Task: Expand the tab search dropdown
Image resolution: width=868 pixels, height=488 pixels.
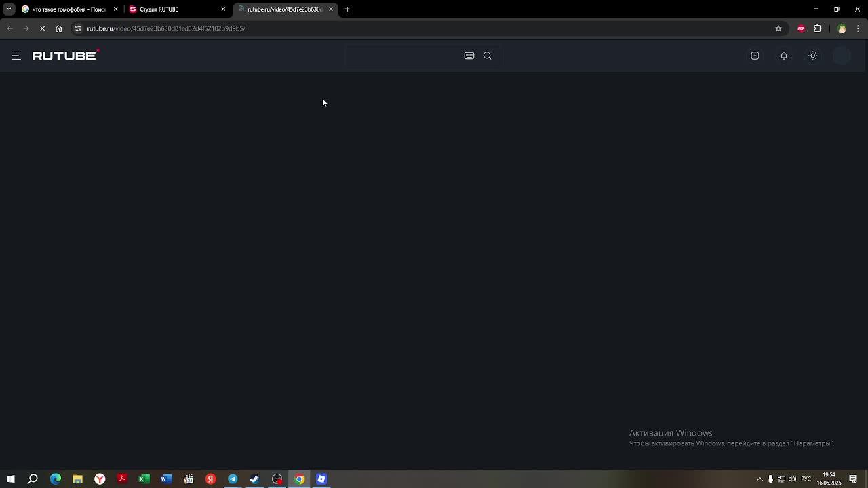Action: pyautogui.click(x=9, y=9)
